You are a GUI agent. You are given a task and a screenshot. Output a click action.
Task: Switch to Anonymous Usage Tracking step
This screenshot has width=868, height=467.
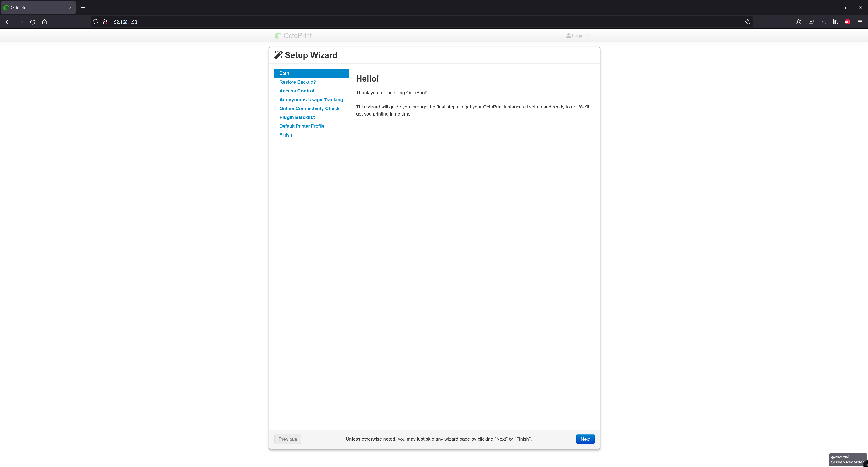[x=311, y=99]
